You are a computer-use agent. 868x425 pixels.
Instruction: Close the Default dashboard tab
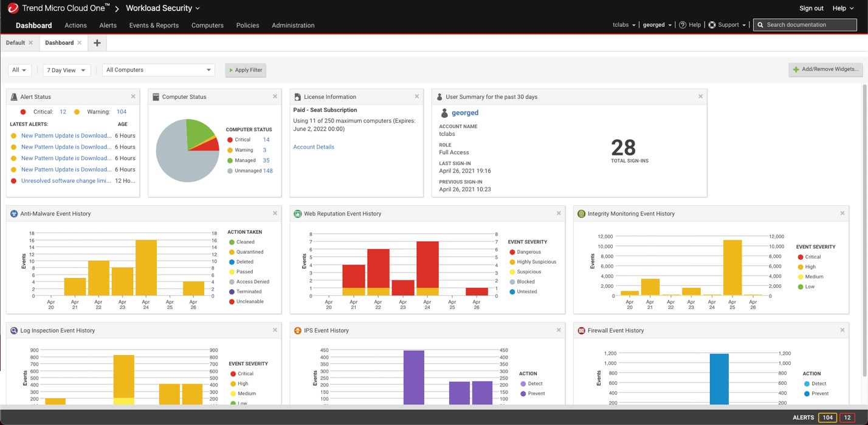(x=30, y=43)
